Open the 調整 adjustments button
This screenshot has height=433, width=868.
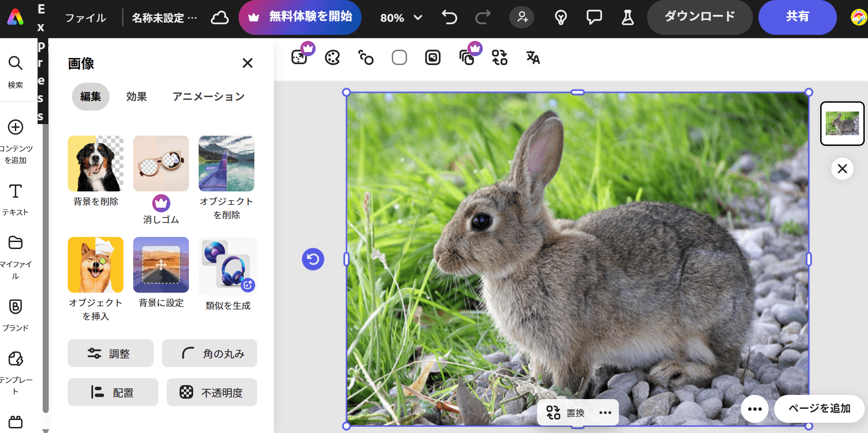click(110, 353)
